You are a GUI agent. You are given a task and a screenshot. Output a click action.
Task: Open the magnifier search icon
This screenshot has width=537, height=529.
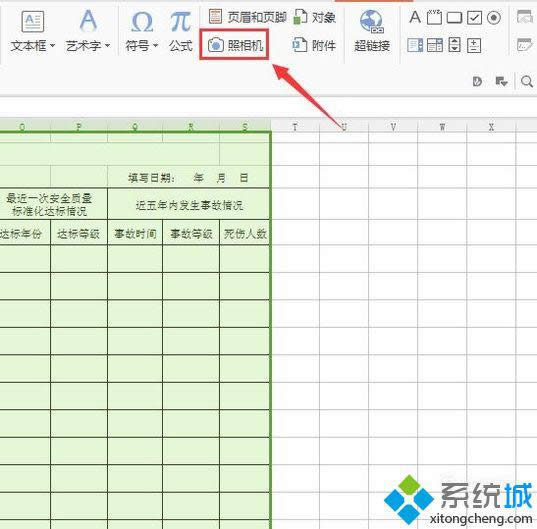[x=526, y=81]
